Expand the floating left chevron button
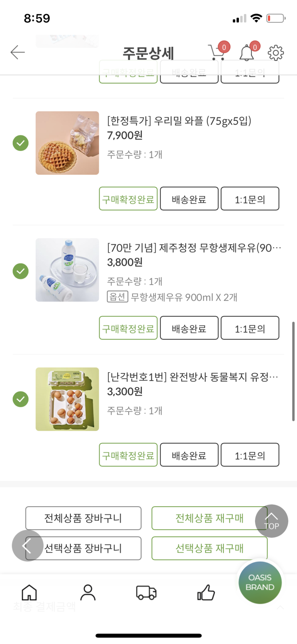Screen dimensions: 297x644 coord(27,546)
